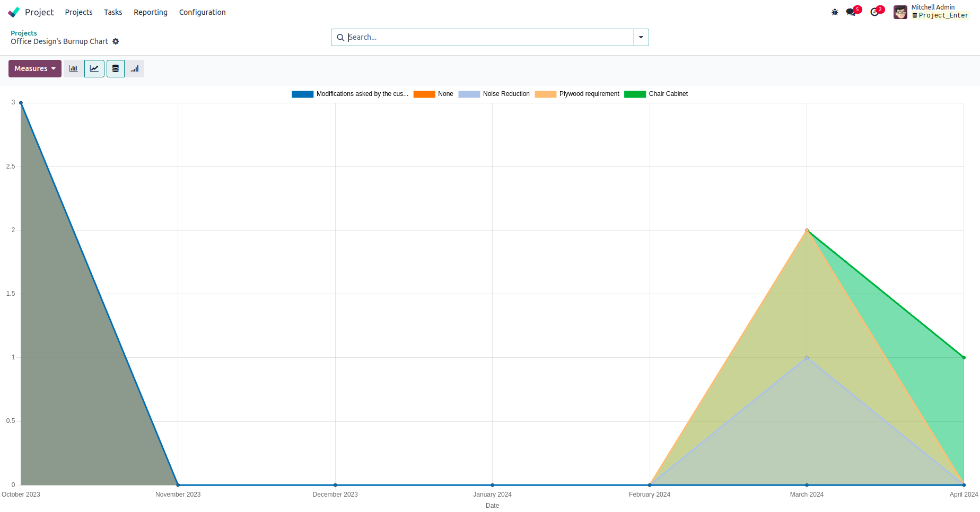Click the March 2024 peak point at 2

point(807,230)
